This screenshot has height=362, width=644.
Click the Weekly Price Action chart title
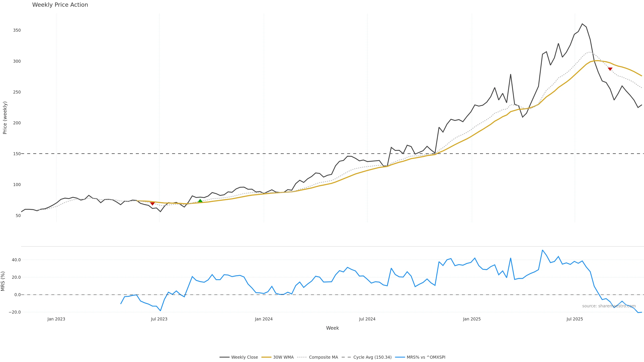pos(60,5)
